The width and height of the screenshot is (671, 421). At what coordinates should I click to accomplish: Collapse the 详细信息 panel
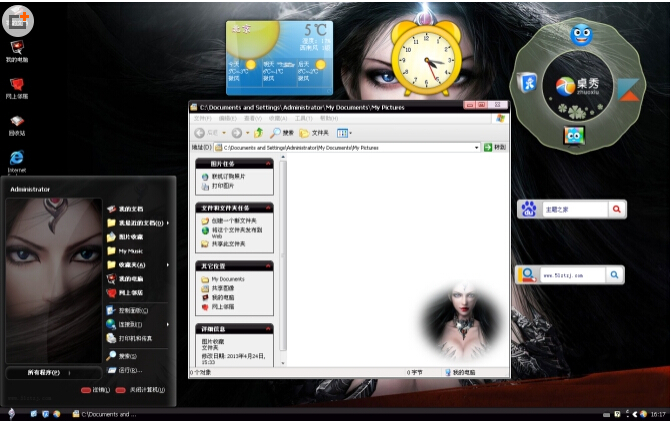click(x=268, y=329)
